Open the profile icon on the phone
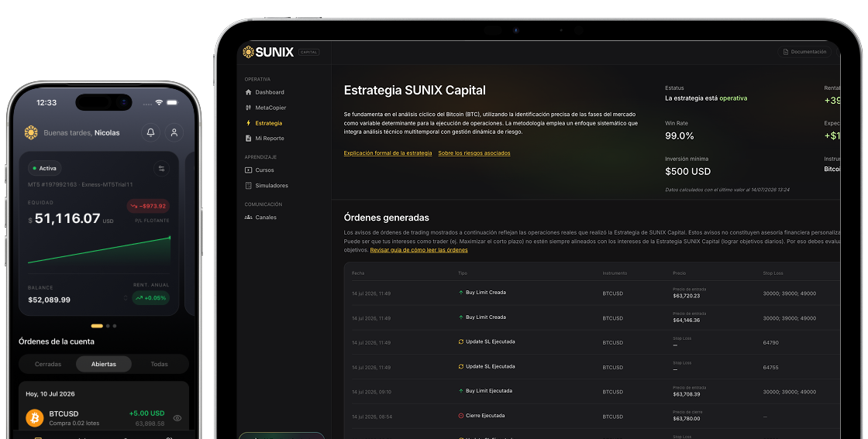Viewport: 868px width, 439px height. click(174, 132)
